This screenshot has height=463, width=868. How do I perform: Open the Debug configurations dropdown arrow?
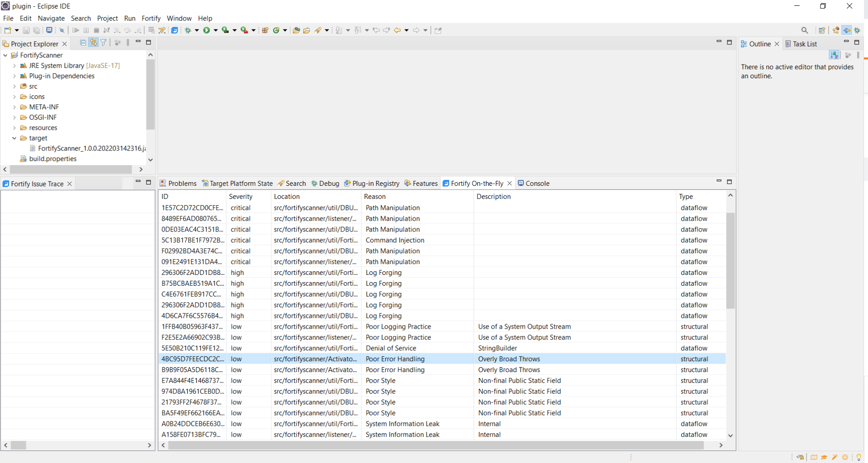coord(197,30)
